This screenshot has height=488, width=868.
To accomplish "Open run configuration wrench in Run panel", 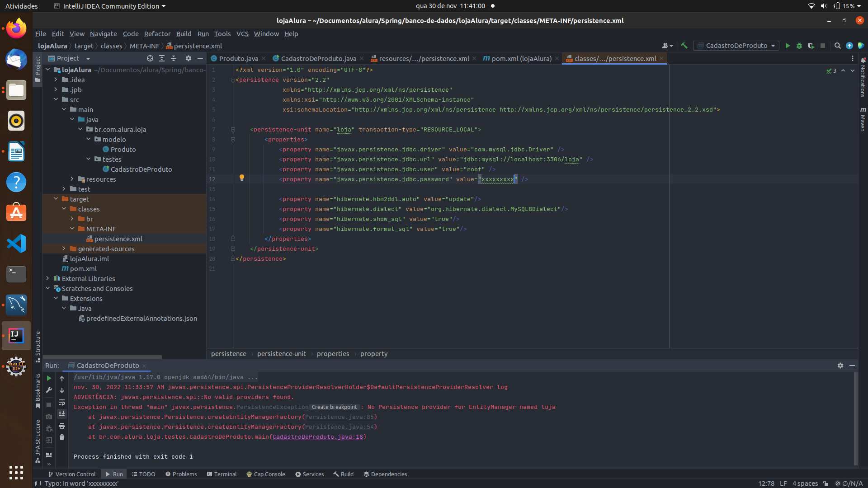I will tap(49, 390).
